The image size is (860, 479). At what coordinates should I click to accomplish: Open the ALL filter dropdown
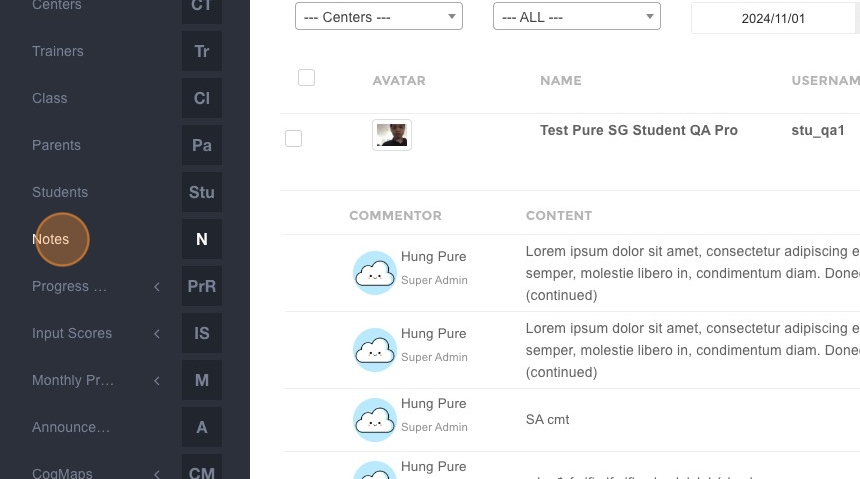click(576, 16)
